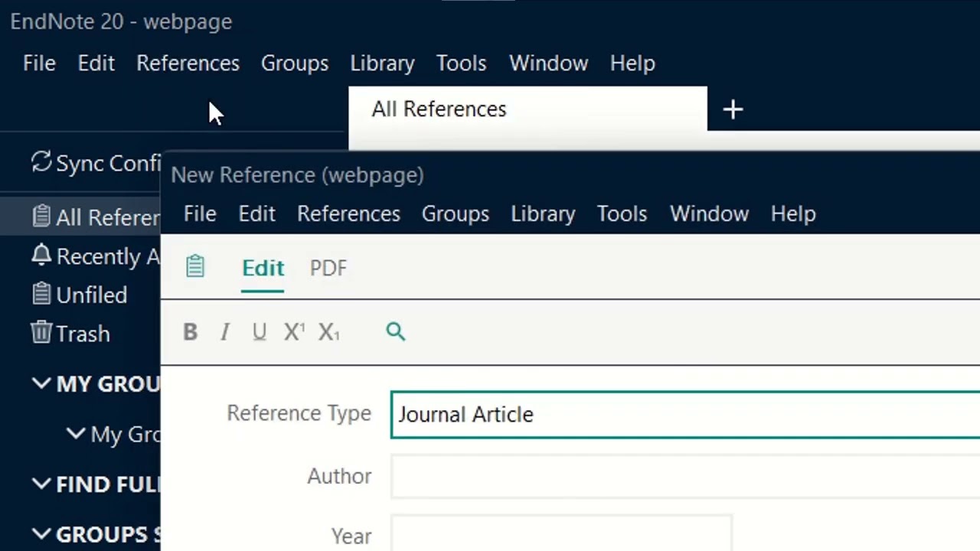The height and width of the screenshot is (551, 980).
Task: Click the Year input field
Action: [561, 533]
